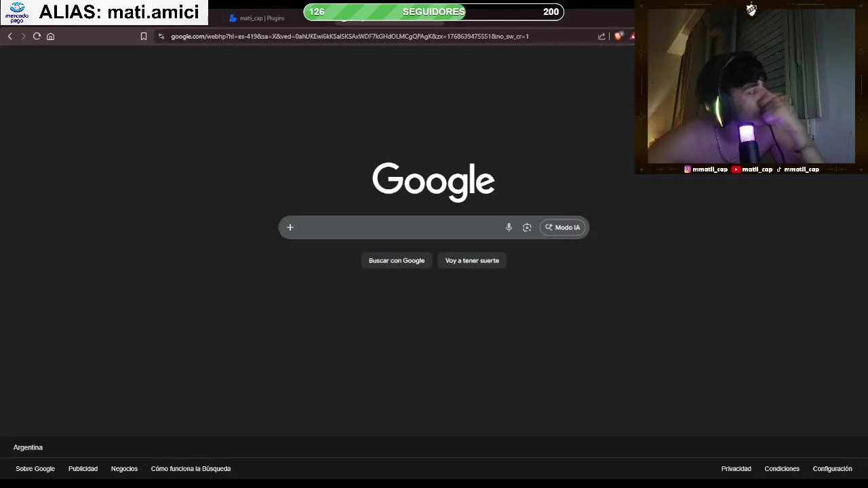Reload the page with the refresh icon

pos(37,36)
